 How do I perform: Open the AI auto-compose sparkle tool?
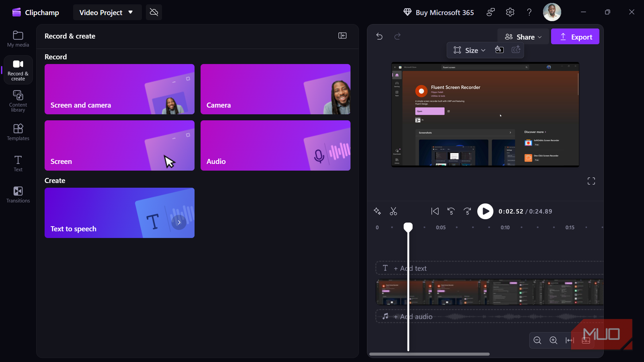tap(377, 211)
